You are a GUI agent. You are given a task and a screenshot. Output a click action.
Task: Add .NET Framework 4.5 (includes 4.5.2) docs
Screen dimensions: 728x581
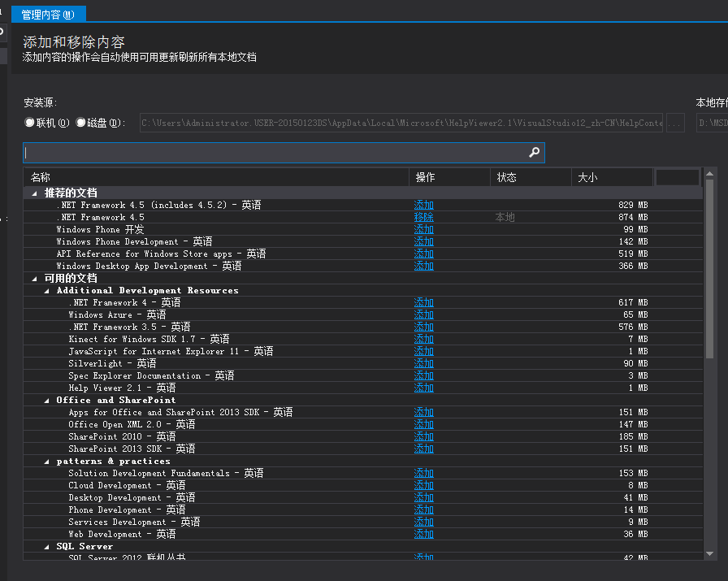tap(423, 205)
